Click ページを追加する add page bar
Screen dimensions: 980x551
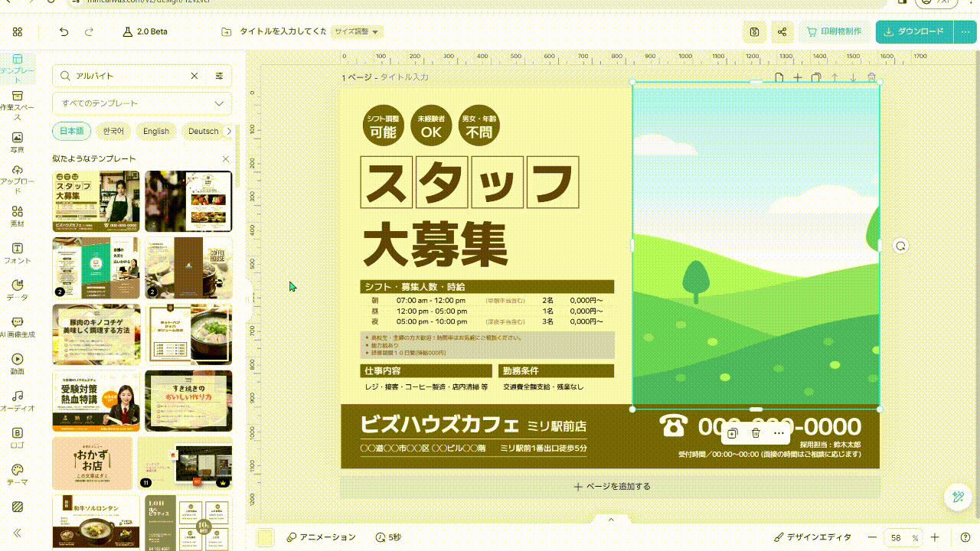610,486
